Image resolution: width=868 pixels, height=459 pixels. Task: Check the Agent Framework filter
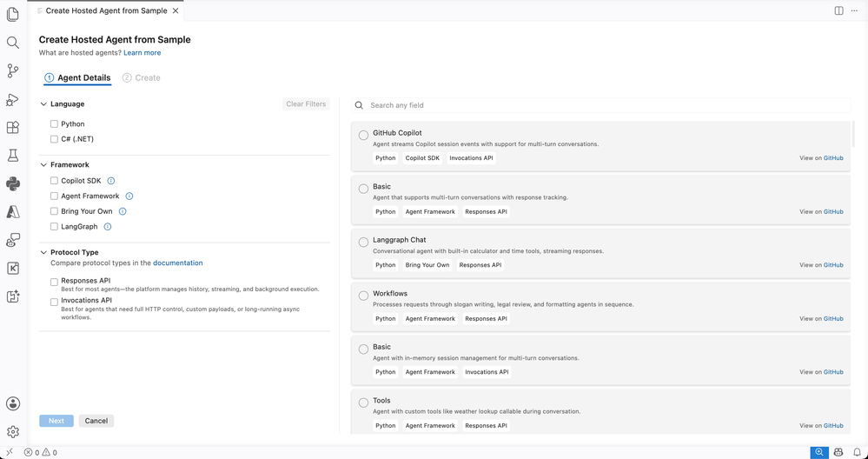click(x=54, y=196)
